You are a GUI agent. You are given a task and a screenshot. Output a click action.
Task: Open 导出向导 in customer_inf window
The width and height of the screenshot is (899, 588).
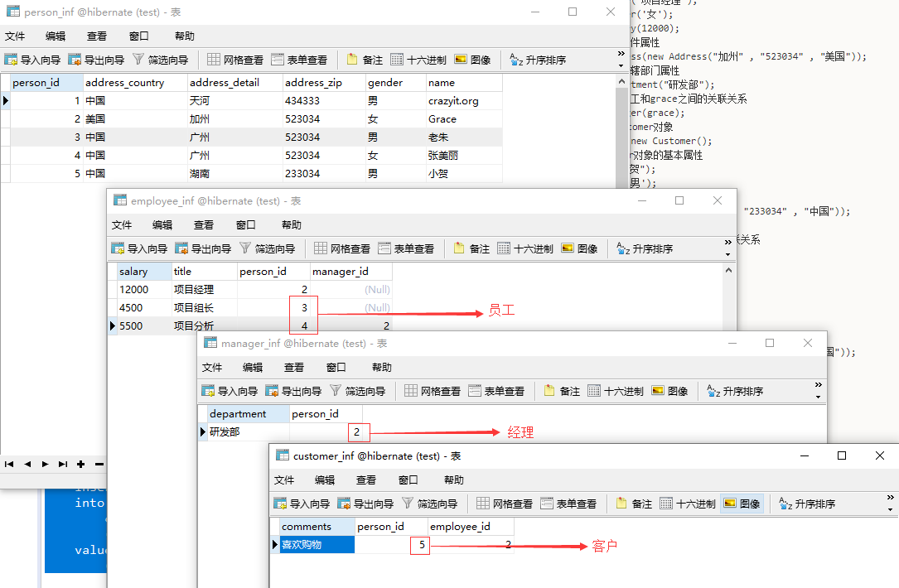click(x=365, y=504)
